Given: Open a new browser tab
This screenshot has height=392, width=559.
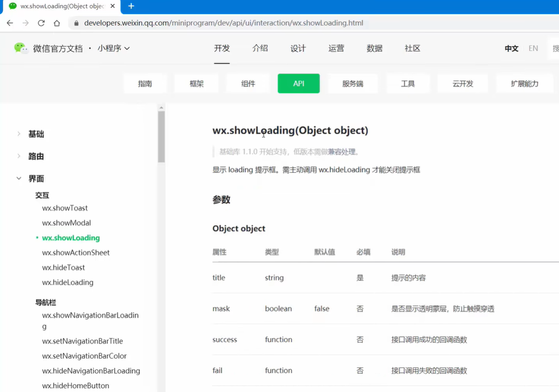Looking at the screenshot, I should point(131,6).
